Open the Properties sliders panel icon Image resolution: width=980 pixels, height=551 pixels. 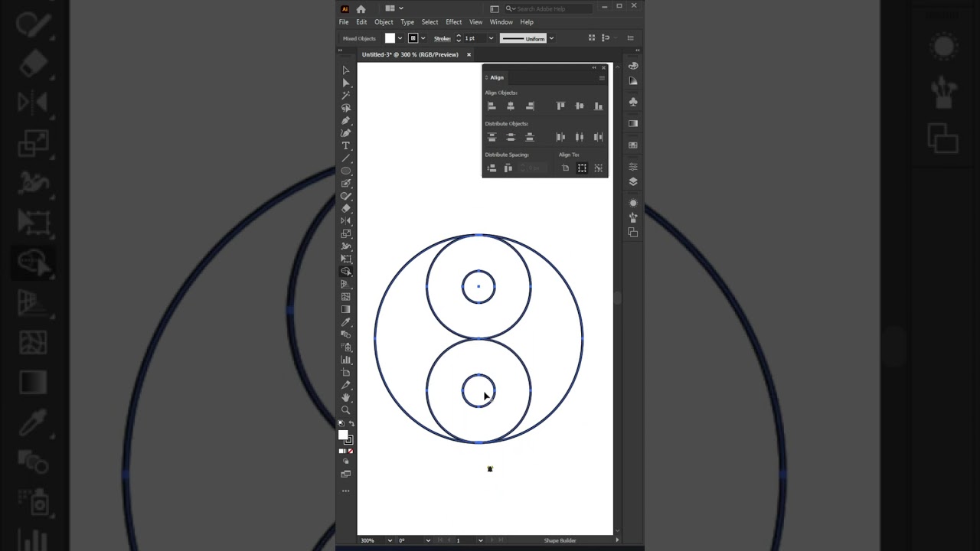633,166
